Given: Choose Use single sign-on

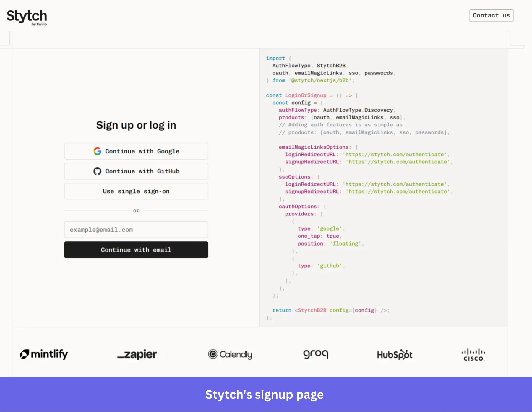Looking at the screenshot, I should 136,191.
